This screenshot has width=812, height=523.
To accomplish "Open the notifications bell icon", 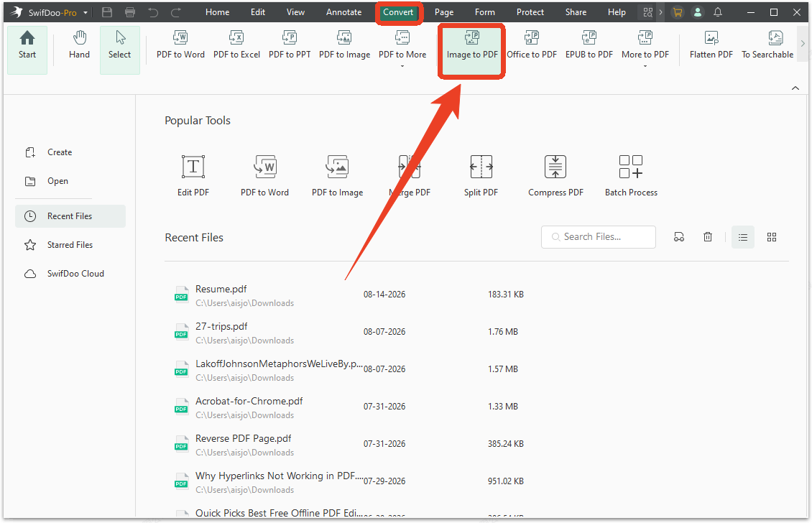I will (x=718, y=12).
